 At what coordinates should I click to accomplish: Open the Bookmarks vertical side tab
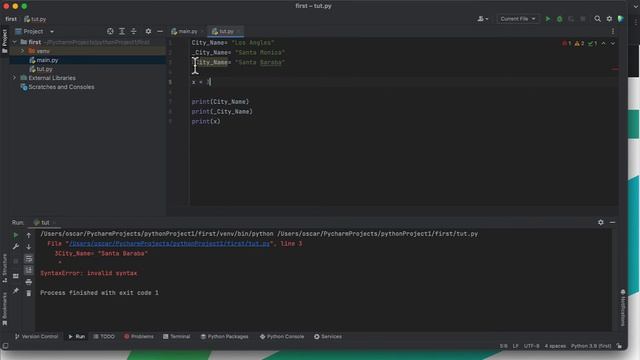pos(4,309)
